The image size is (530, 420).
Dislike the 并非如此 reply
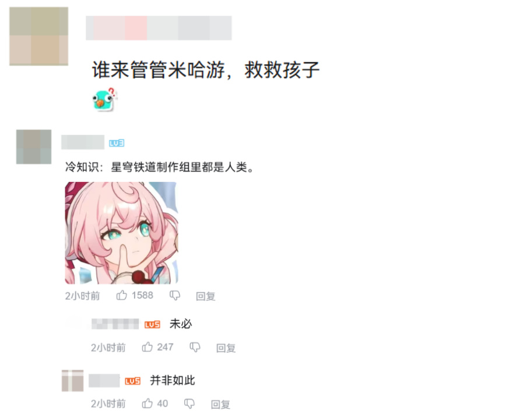click(189, 404)
